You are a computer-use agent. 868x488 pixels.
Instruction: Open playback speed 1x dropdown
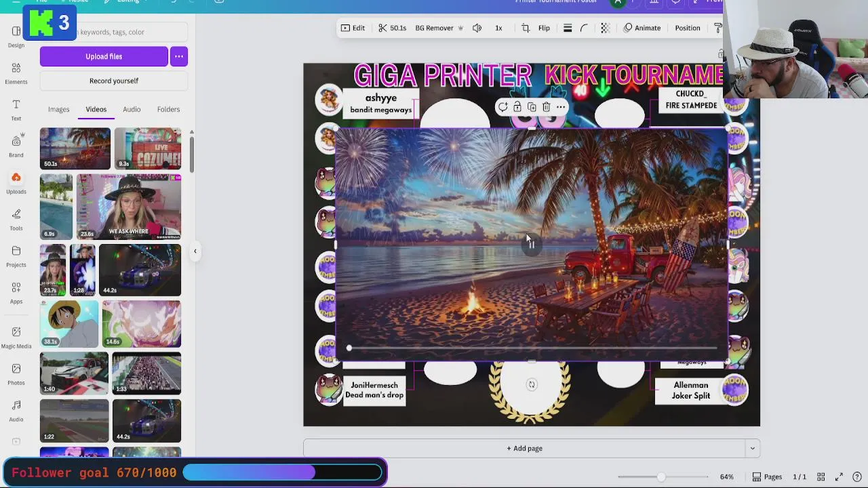click(x=498, y=28)
